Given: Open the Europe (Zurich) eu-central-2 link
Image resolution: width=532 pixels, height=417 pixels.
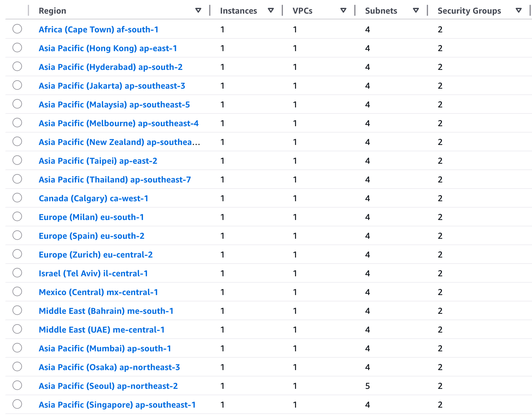Looking at the screenshot, I should [96, 255].
